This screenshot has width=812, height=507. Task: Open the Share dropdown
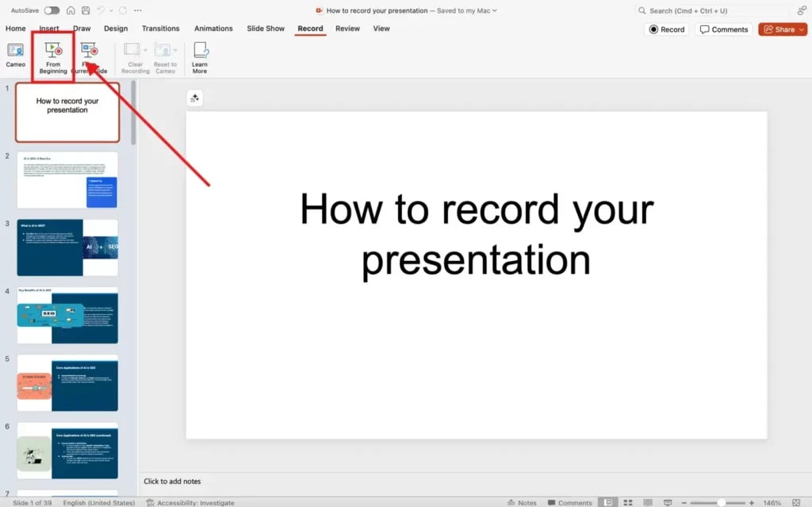point(801,29)
